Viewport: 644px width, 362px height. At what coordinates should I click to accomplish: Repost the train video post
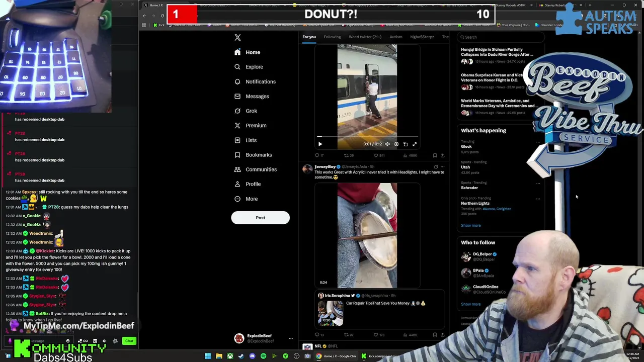[349, 155]
